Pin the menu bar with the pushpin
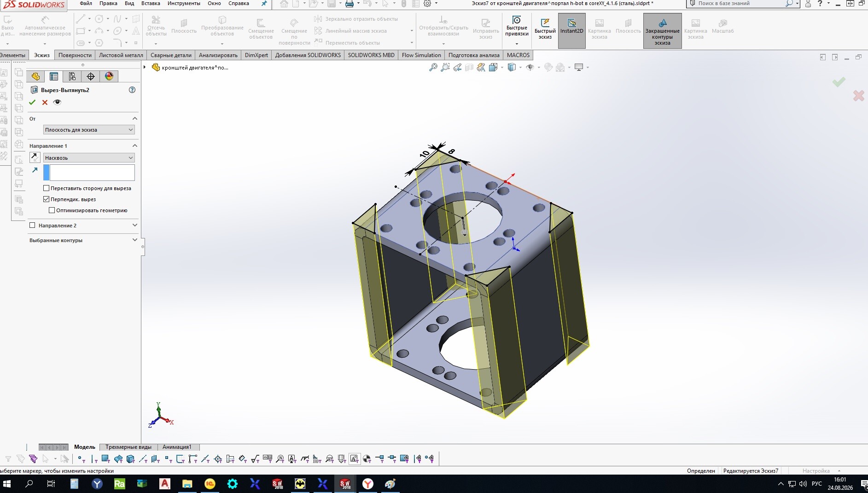868x493 pixels. (264, 4)
